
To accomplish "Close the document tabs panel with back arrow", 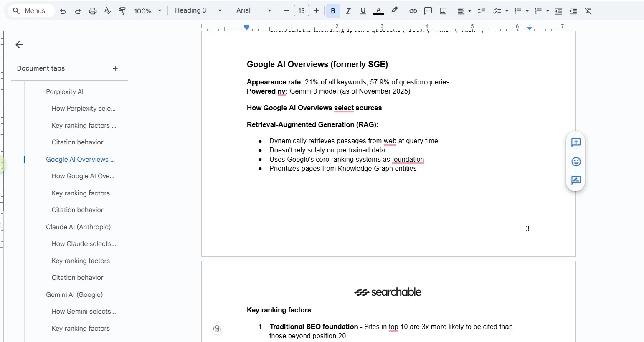I will [x=19, y=45].
